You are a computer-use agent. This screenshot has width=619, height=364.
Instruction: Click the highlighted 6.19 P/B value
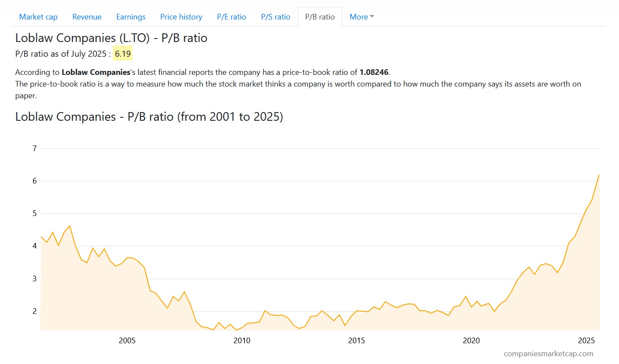[x=123, y=54]
